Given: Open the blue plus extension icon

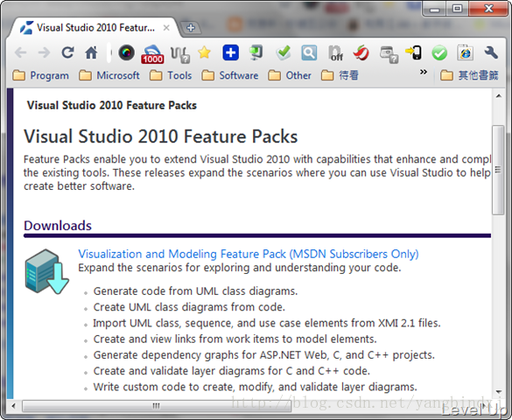Looking at the screenshot, I should [x=230, y=52].
